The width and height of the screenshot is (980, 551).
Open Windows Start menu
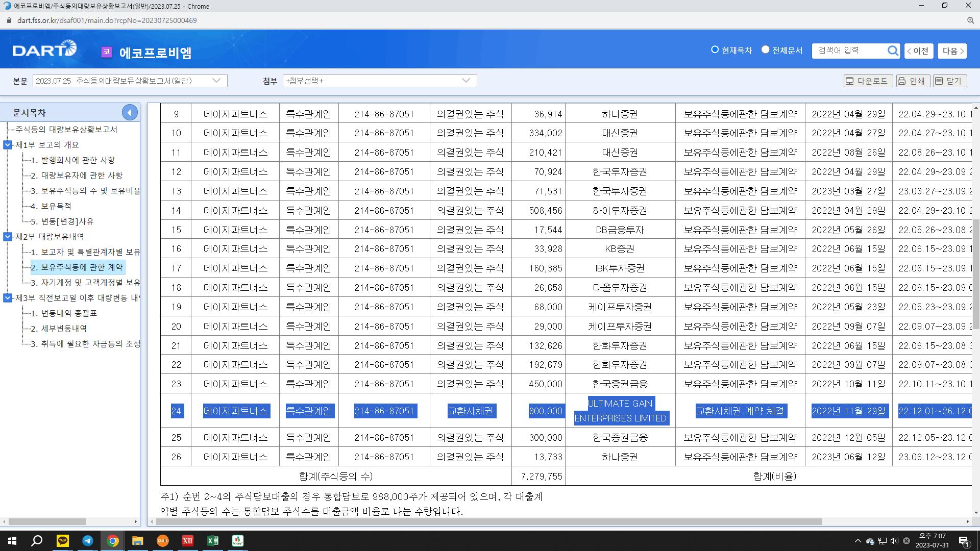click(x=12, y=541)
